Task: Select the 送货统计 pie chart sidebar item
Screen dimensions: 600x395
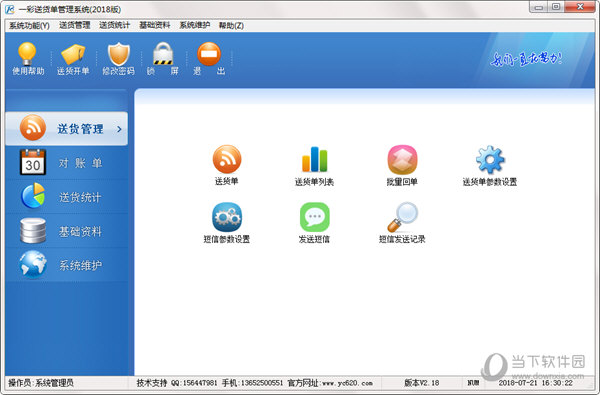Action: (67, 197)
